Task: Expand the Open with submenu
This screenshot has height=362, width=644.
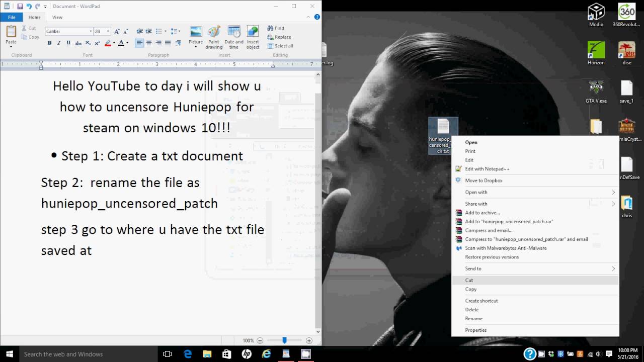Action: click(535, 192)
